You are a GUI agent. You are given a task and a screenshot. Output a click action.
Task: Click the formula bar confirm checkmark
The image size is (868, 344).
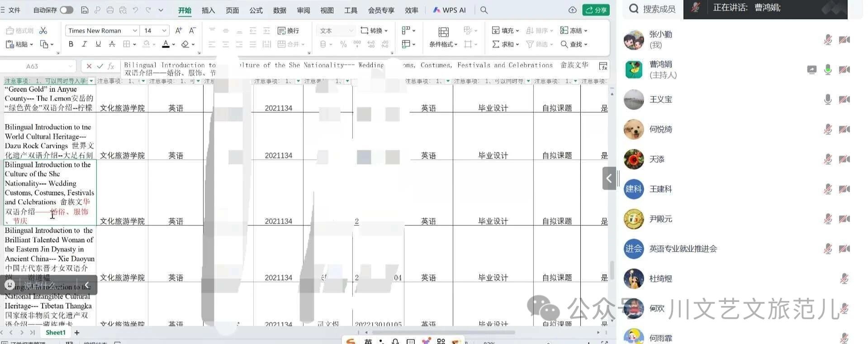100,66
